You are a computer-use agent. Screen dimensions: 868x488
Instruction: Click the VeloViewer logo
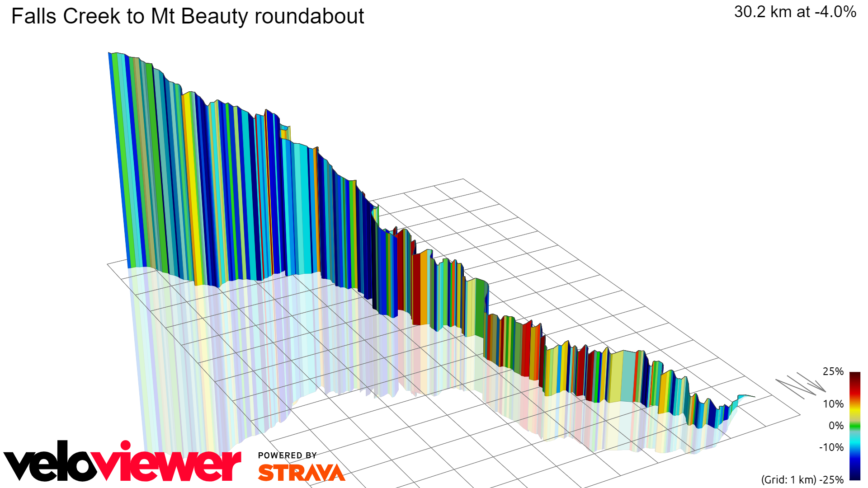coord(122,461)
